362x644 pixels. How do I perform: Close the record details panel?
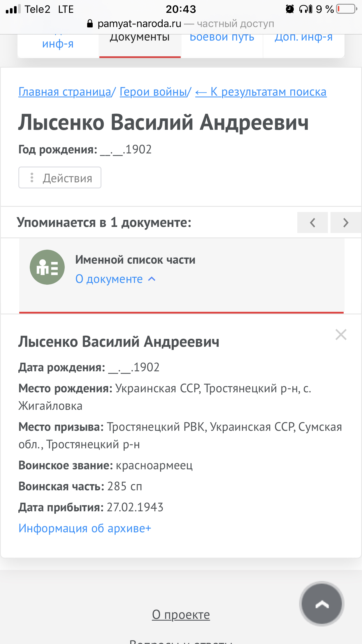click(x=341, y=335)
